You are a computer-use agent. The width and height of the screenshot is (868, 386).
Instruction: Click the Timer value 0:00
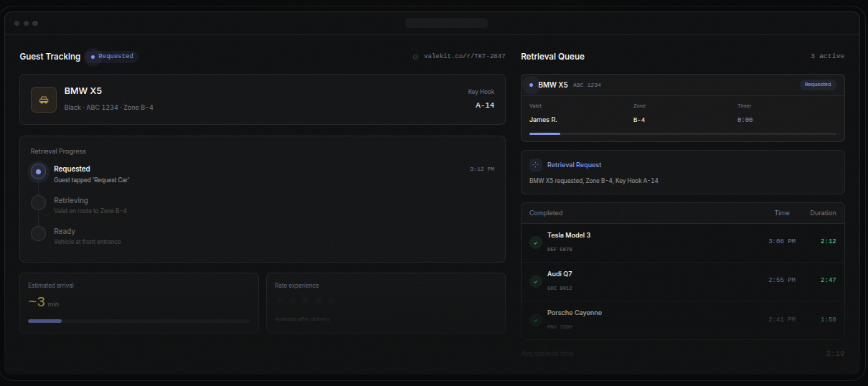[745, 120]
